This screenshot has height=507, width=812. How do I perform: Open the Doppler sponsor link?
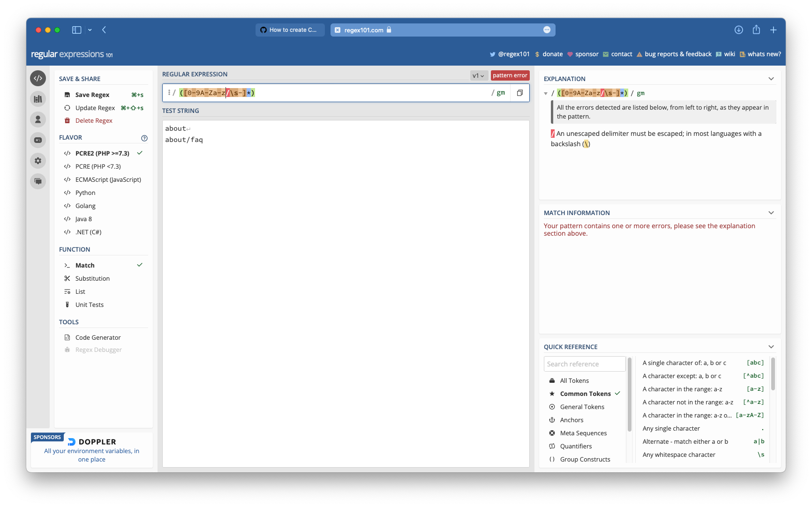[x=92, y=450]
